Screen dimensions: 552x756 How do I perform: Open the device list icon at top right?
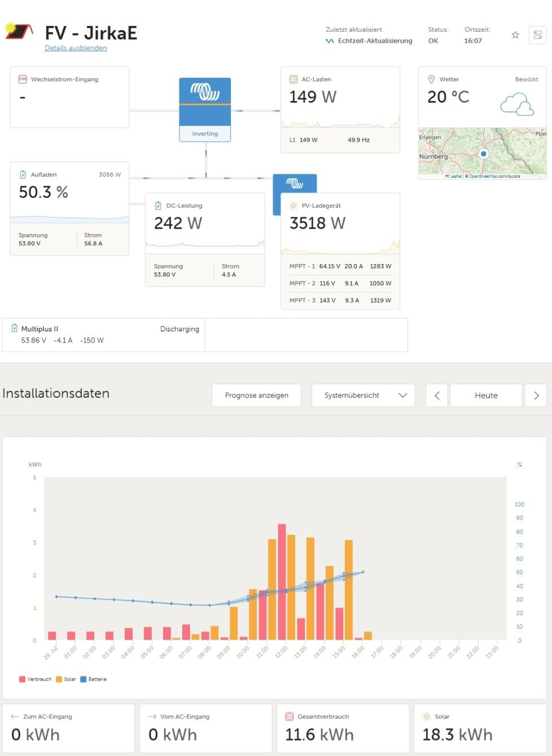[x=537, y=35]
